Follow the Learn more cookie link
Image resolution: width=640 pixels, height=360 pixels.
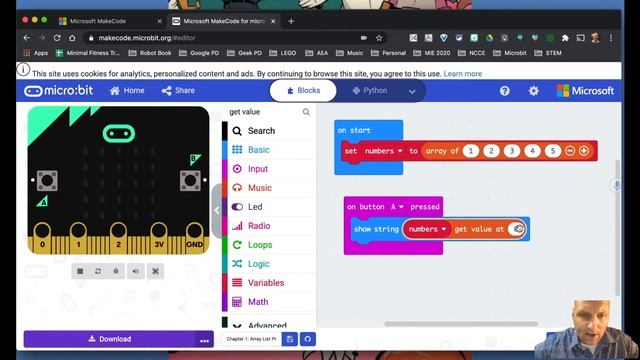coord(463,74)
